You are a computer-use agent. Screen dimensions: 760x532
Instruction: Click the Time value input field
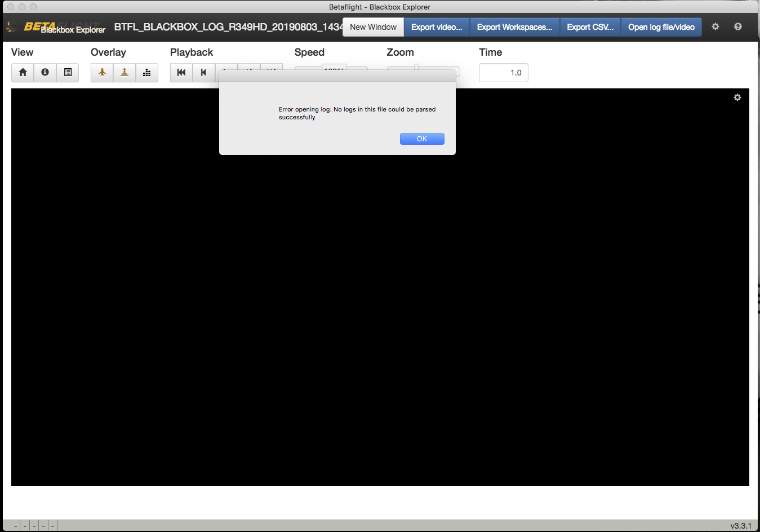tap(503, 72)
